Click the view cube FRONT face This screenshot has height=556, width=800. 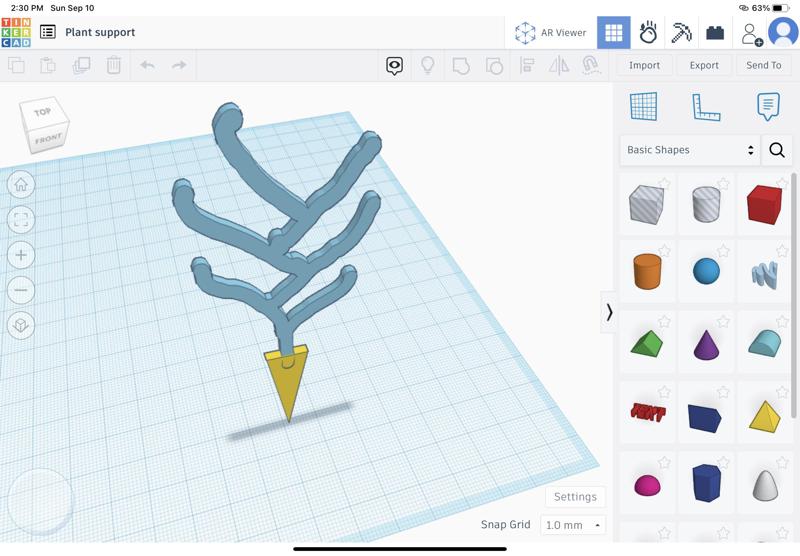pyautogui.click(x=48, y=139)
